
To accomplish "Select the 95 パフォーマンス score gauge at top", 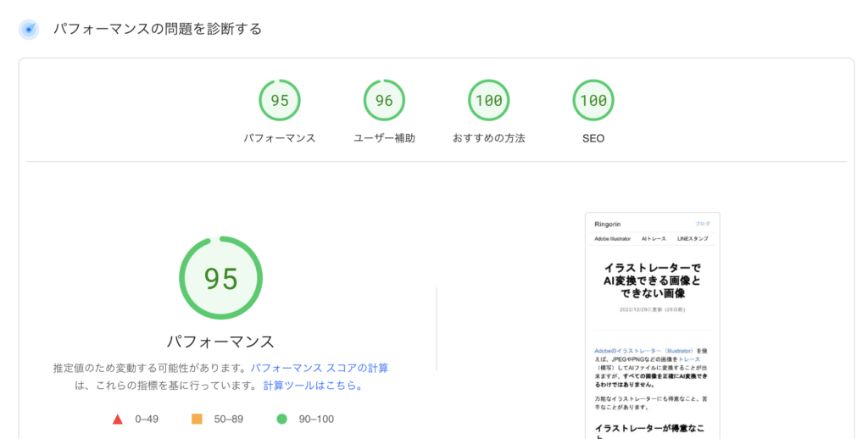I will [x=280, y=100].
